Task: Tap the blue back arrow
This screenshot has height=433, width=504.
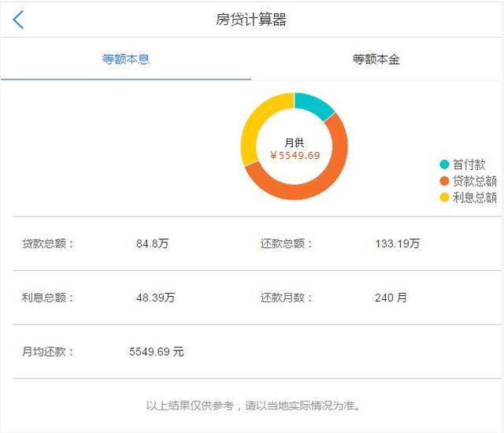Action: click(18, 20)
